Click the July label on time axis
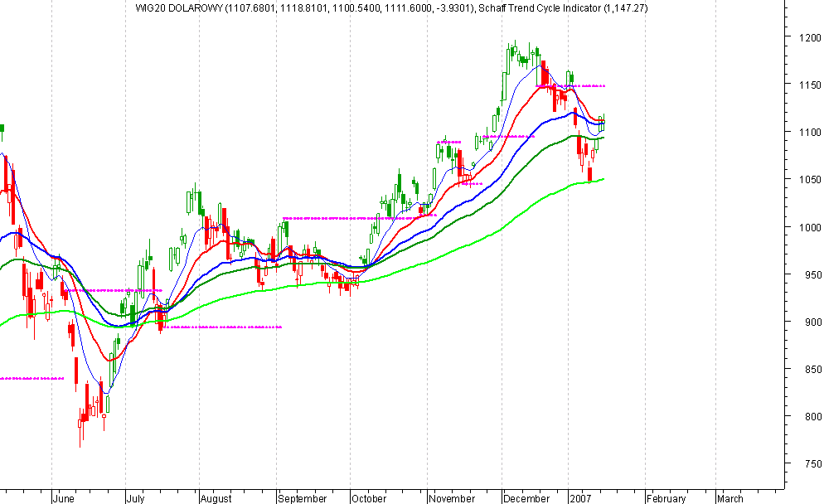The image size is (824, 504). [136, 498]
